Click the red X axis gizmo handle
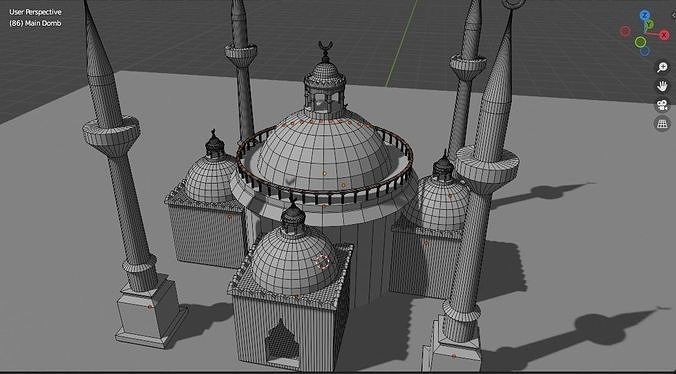The width and height of the screenshot is (676, 374). point(664,35)
